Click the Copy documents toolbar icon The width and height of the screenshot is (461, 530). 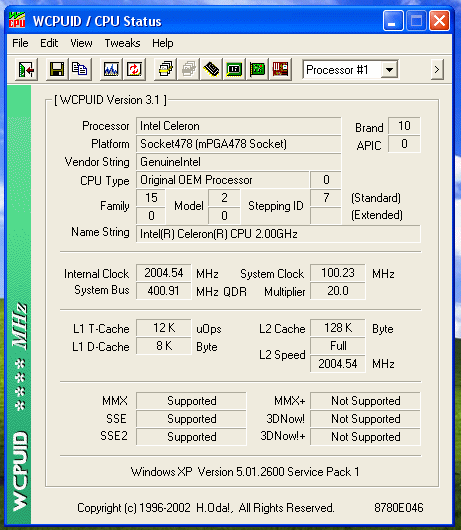pyautogui.click(x=80, y=70)
